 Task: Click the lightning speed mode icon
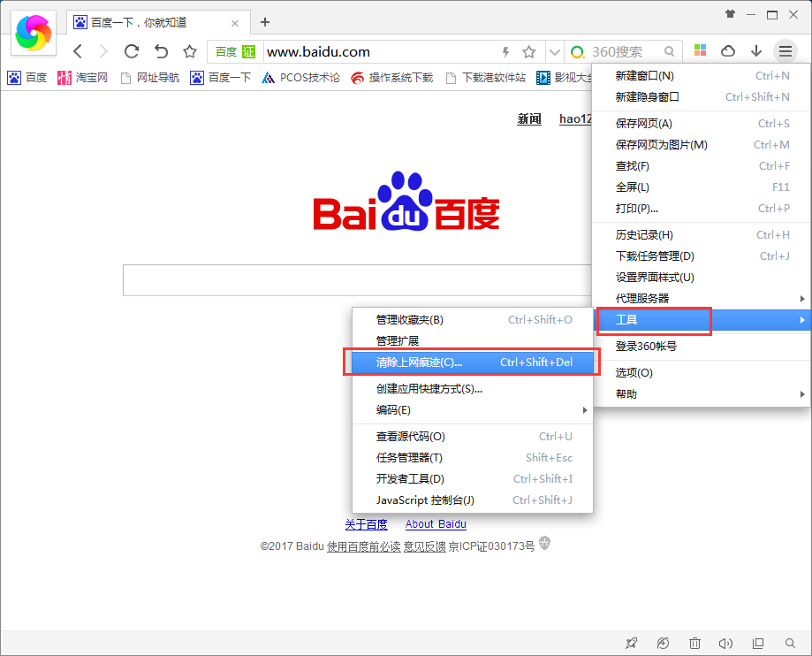tap(506, 52)
